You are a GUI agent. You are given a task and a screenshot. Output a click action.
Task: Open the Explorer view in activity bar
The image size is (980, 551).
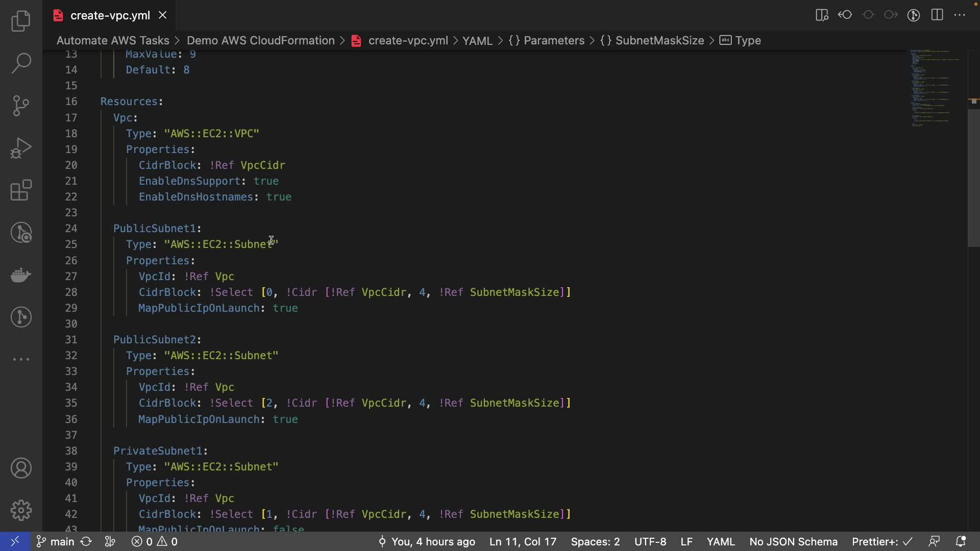coord(21,21)
